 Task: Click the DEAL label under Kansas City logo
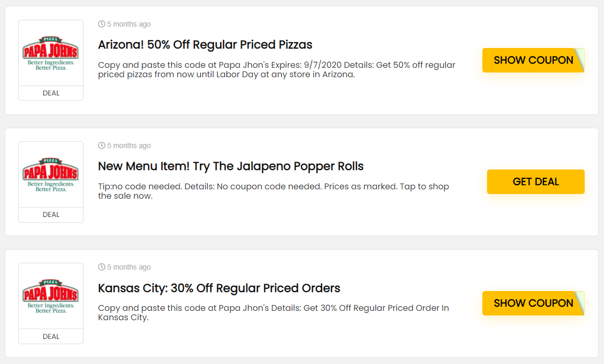coord(51,337)
